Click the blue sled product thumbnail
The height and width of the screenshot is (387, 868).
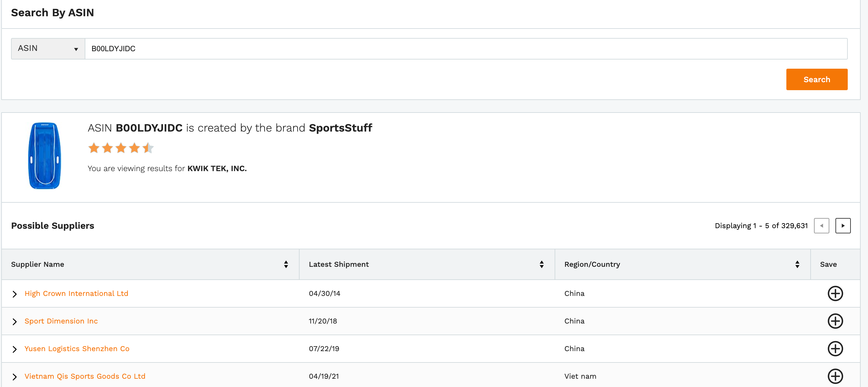[x=45, y=156]
